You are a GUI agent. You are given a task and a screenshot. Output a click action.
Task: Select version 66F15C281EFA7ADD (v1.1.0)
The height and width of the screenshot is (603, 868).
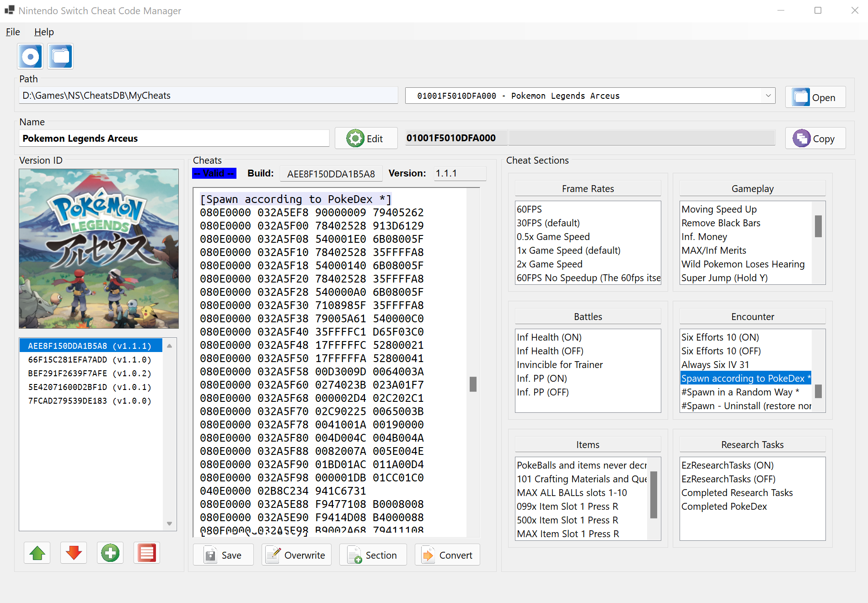pos(91,359)
